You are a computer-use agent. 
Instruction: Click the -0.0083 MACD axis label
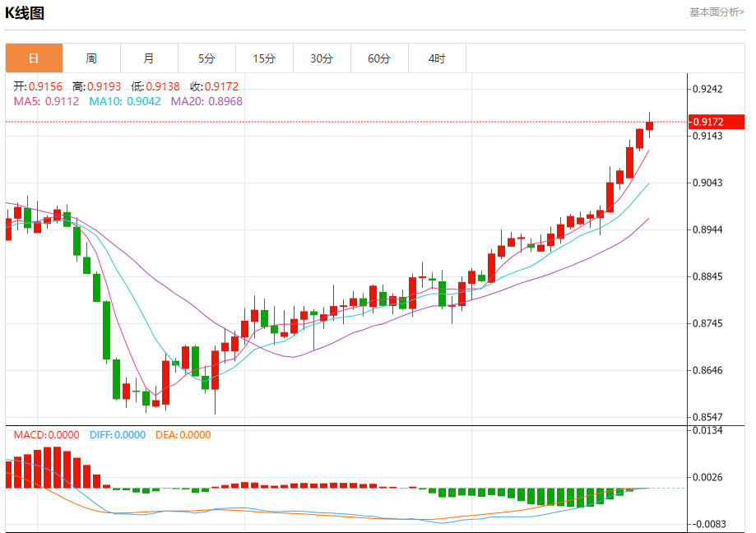(707, 524)
